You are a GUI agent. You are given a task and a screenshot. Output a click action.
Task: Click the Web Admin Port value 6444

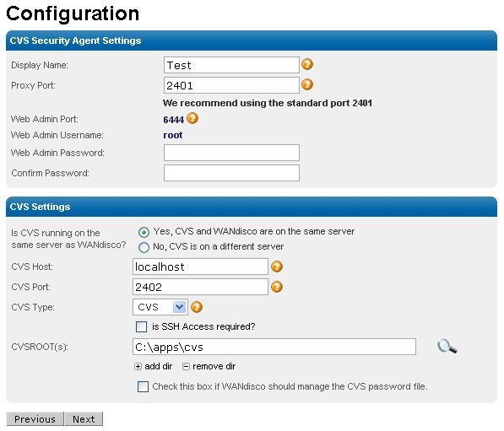click(x=174, y=120)
